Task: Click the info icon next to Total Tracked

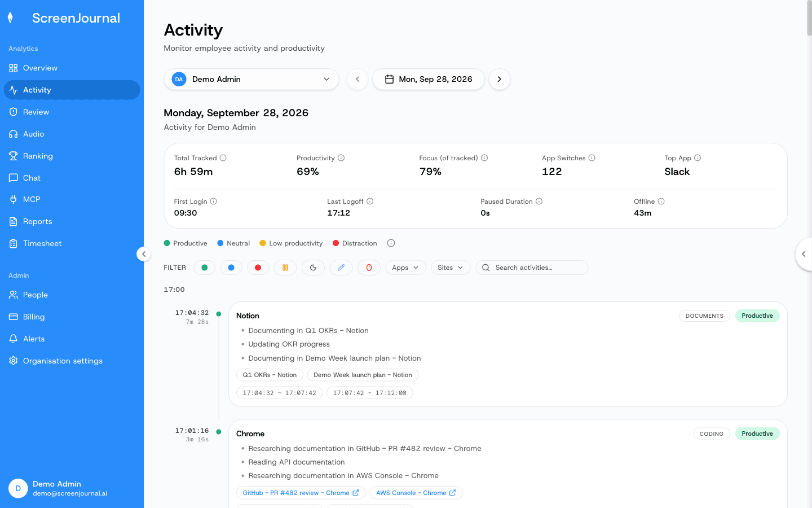Action: pos(223,158)
